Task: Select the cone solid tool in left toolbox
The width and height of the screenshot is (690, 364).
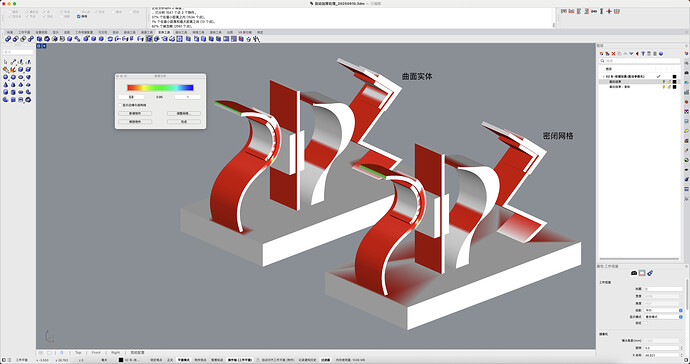Action: [x=6, y=85]
